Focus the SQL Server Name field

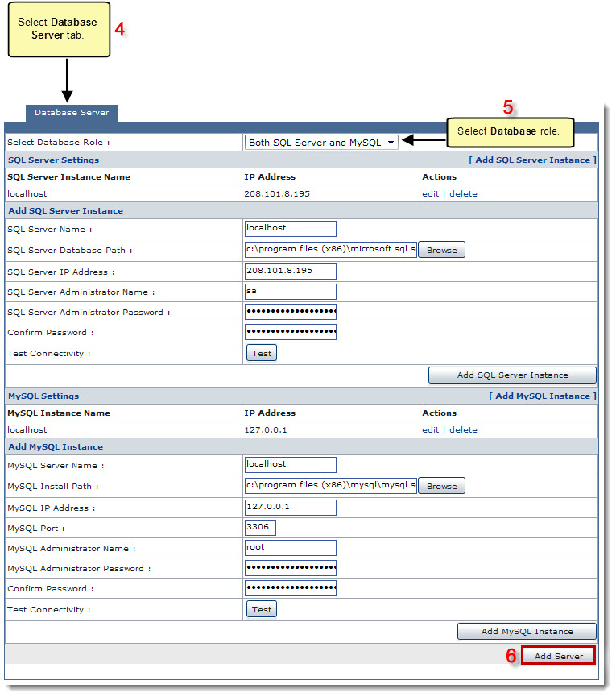pos(291,229)
